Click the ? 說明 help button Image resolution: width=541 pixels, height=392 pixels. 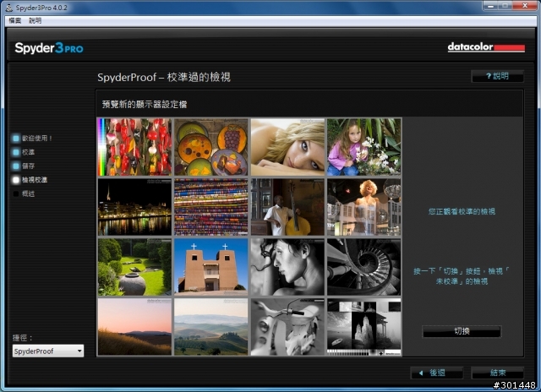pyautogui.click(x=497, y=76)
